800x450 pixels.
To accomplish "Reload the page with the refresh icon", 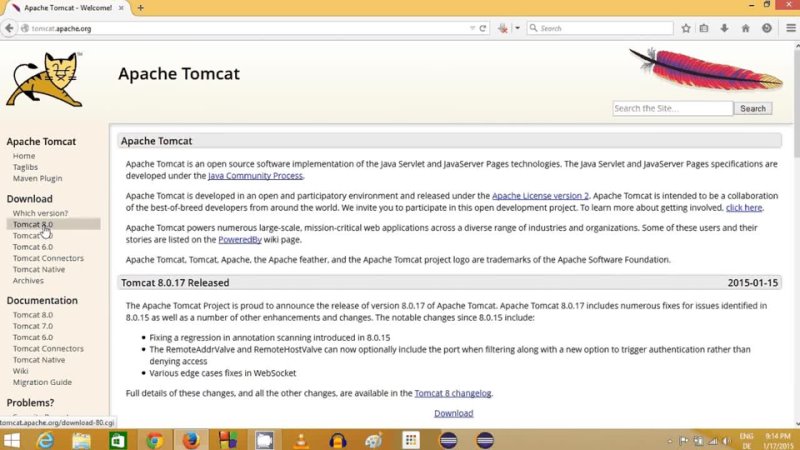I will pyautogui.click(x=483, y=29).
